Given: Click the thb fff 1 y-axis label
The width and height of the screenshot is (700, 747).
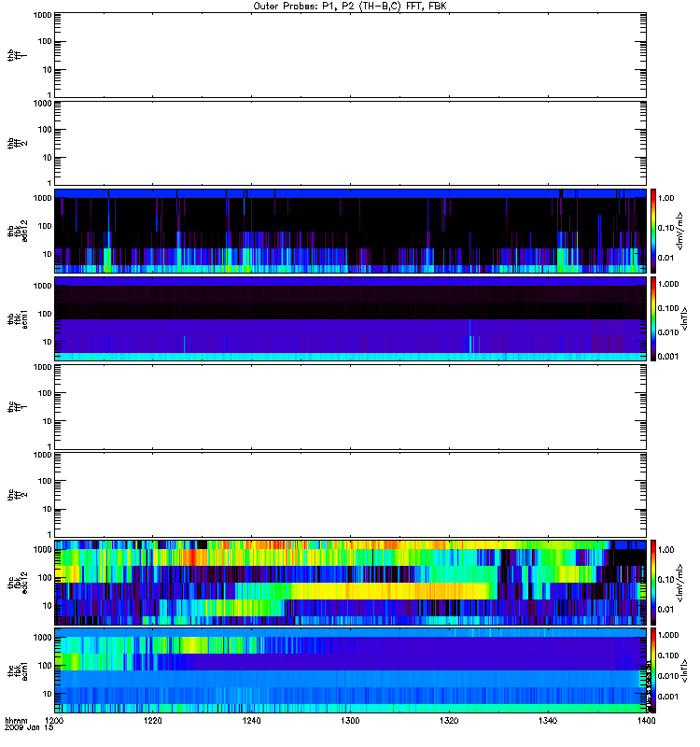Looking at the screenshot, I should pyautogui.click(x=16, y=55).
